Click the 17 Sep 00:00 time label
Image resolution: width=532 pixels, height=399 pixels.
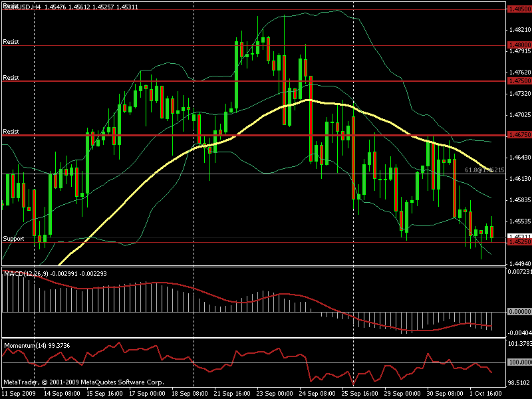147,394
